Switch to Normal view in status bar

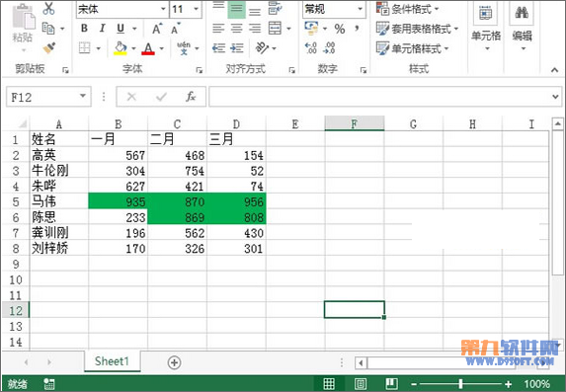[x=329, y=384]
